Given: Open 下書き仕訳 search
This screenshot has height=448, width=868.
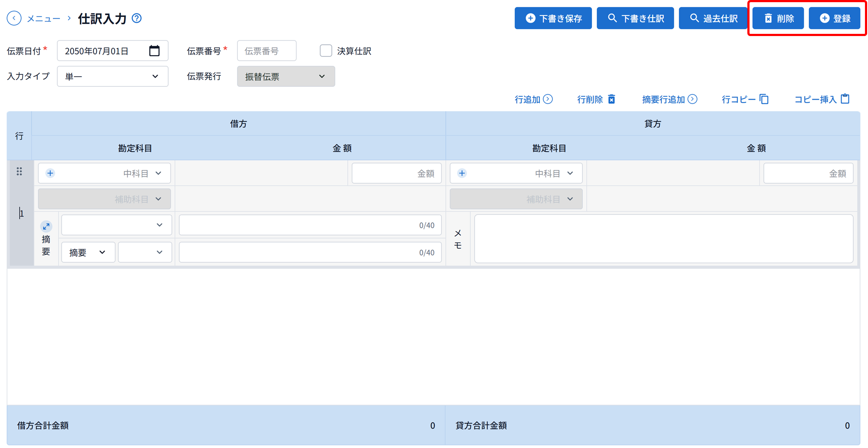Looking at the screenshot, I should pos(635,18).
